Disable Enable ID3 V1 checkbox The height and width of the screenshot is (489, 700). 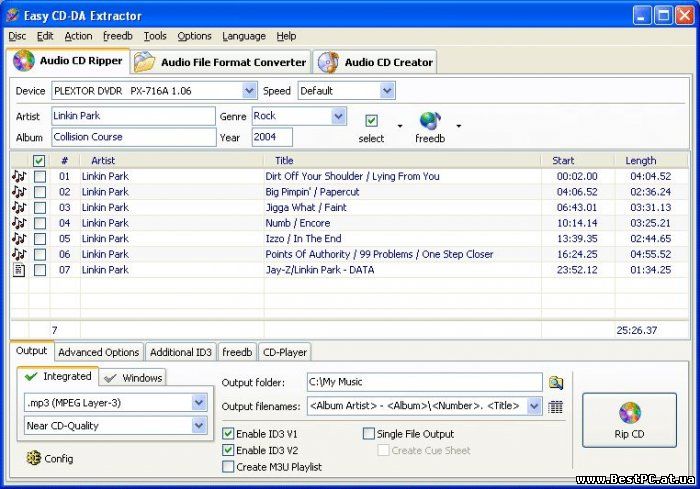tap(228, 433)
